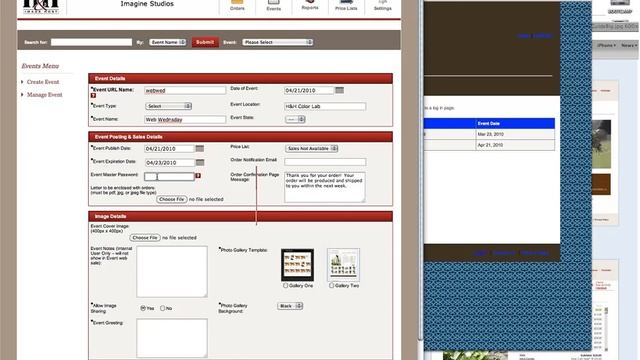
Task: Click the Event Expiration Date field
Action: (169, 162)
